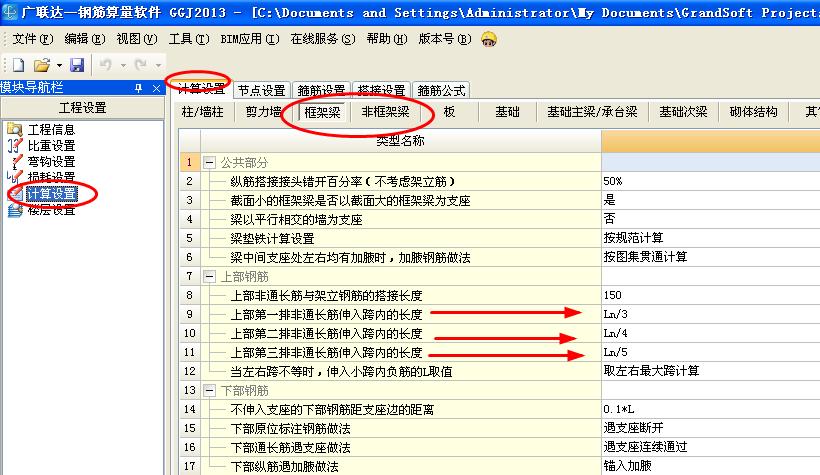
Task: Click the 弯钩设置 icon in navigation tree
Action: tap(15, 162)
